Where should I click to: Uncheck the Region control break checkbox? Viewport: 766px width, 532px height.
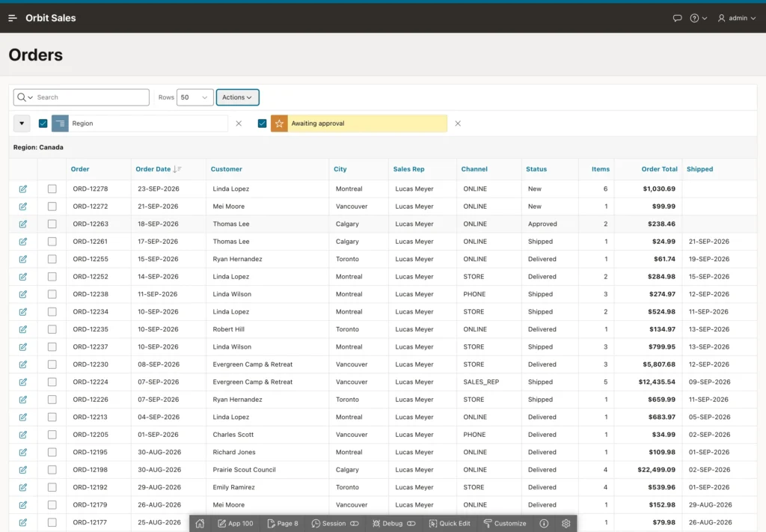click(43, 123)
